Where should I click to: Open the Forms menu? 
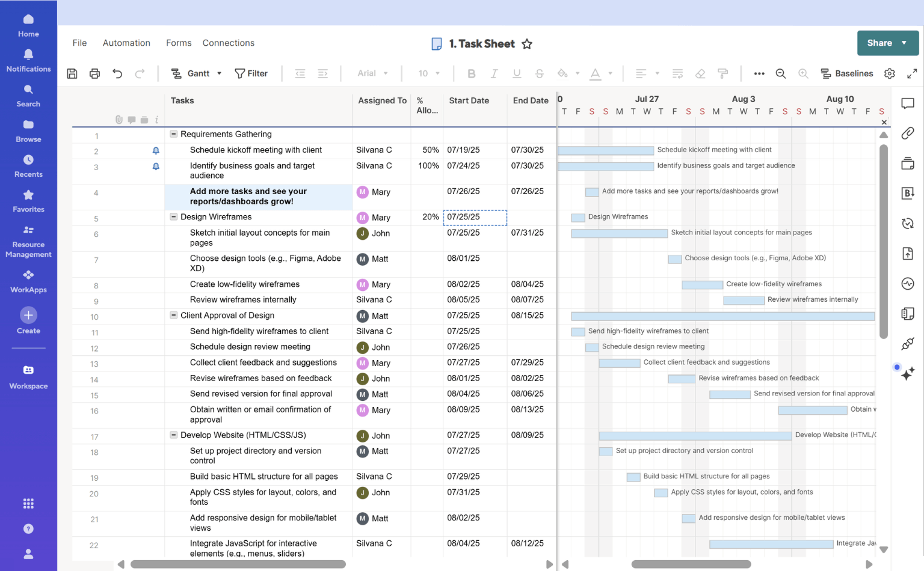pyautogui.click(x=178, y=43)
